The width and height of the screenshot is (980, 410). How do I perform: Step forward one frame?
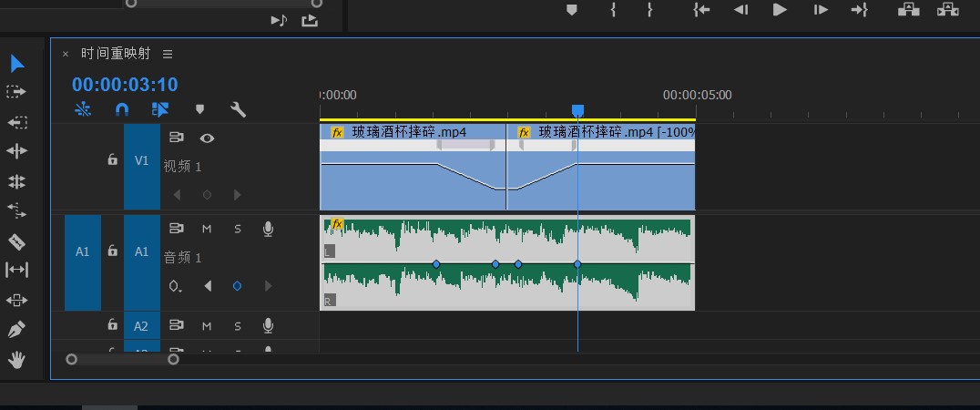coord(820,9)
